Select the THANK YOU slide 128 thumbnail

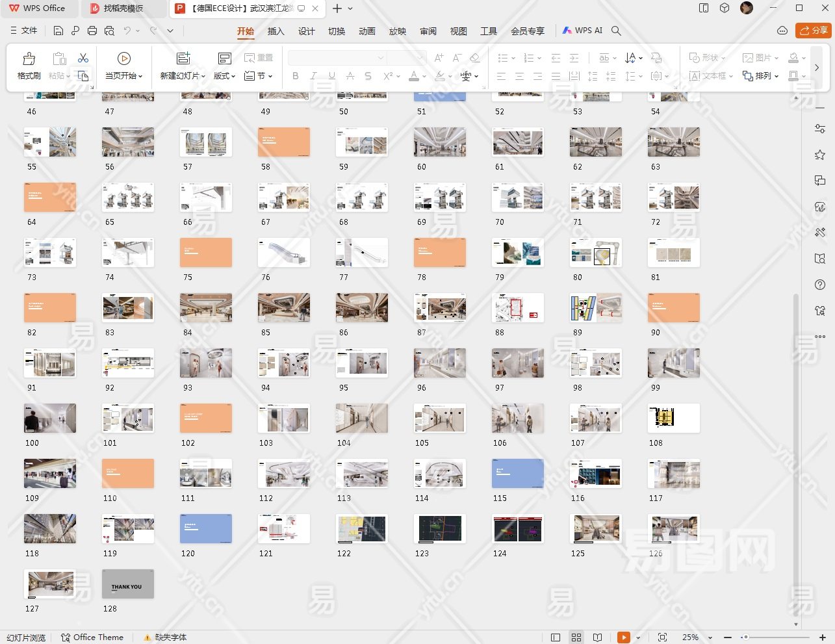128,584
